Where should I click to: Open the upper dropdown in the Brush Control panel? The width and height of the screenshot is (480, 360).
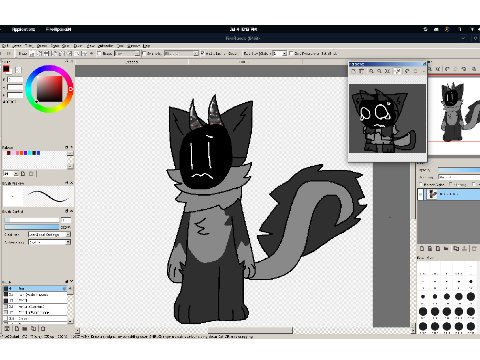(49, 235)
